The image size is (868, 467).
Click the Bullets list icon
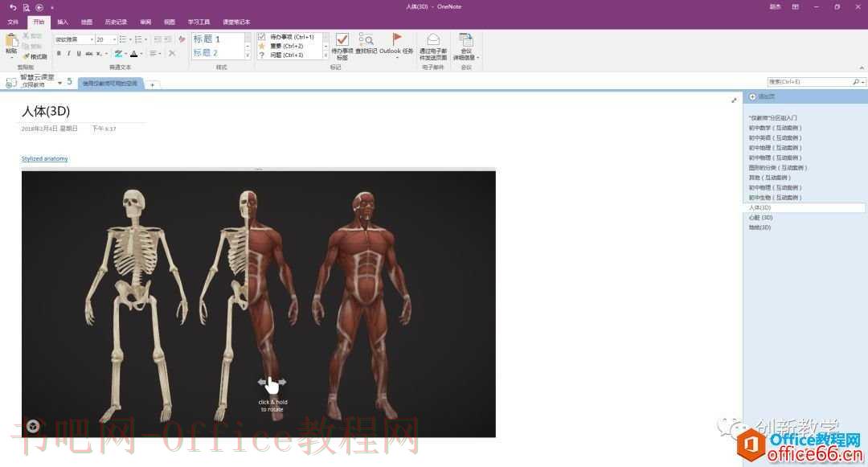point(122,39)
